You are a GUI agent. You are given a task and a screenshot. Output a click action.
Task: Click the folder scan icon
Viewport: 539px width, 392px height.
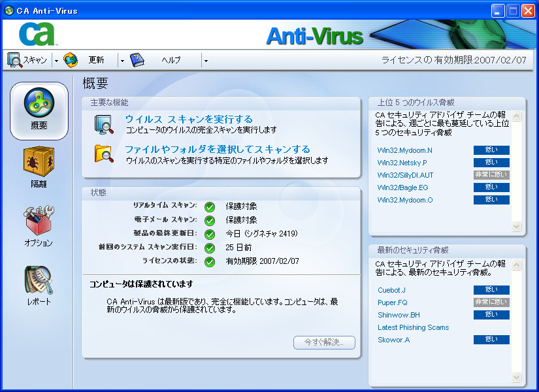point(104,154)
